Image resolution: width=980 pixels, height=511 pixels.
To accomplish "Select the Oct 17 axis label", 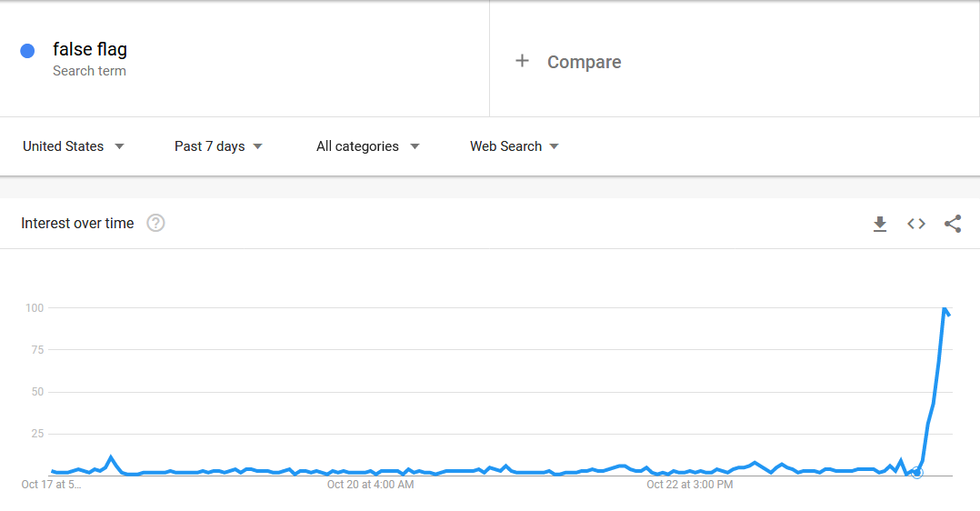I will click(51, 485).
